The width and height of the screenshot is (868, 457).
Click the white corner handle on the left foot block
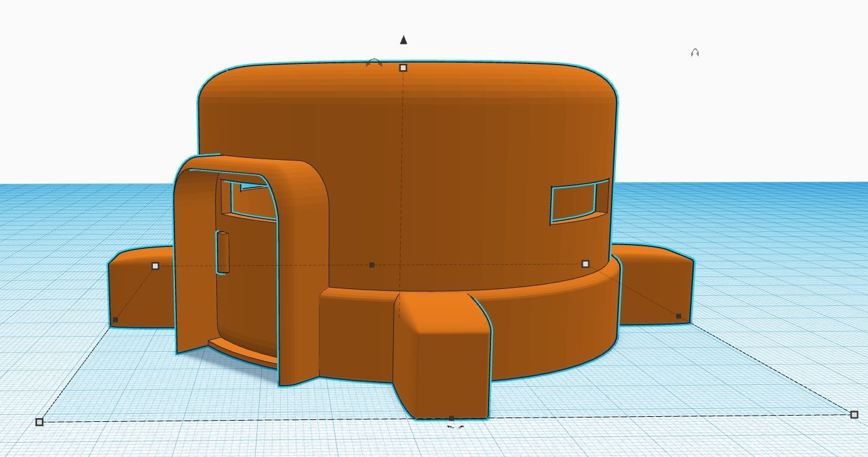(156, 266)
